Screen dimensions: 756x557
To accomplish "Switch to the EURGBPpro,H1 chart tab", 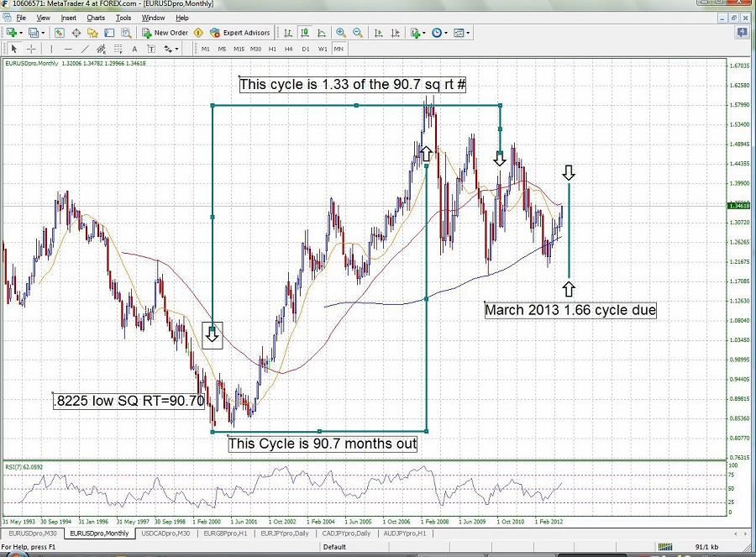I will point(225,533).
